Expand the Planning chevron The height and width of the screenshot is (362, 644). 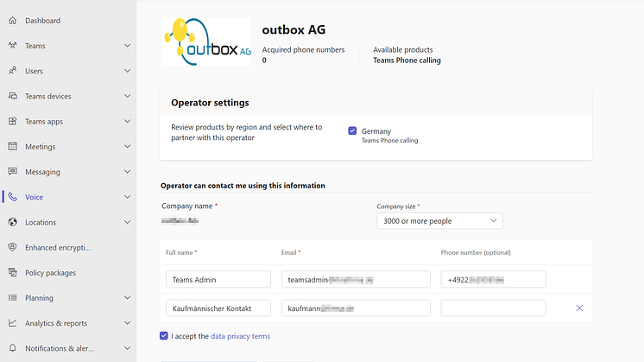(127, 298)
